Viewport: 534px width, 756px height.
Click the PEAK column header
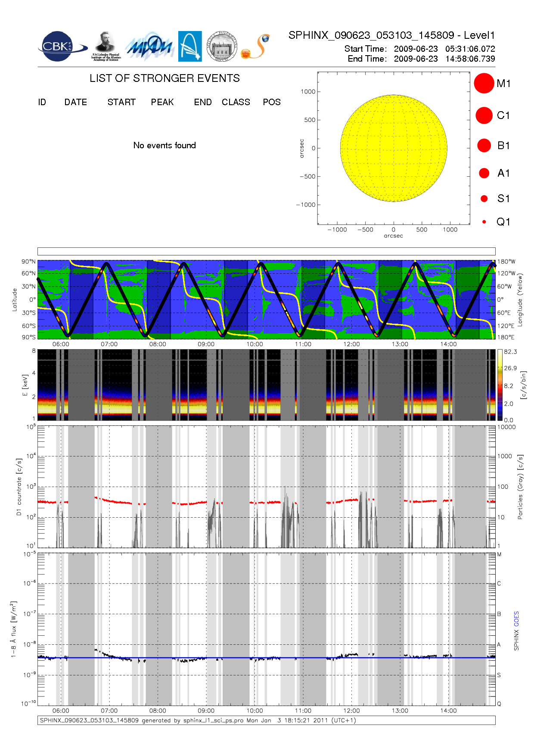[162, 102]
